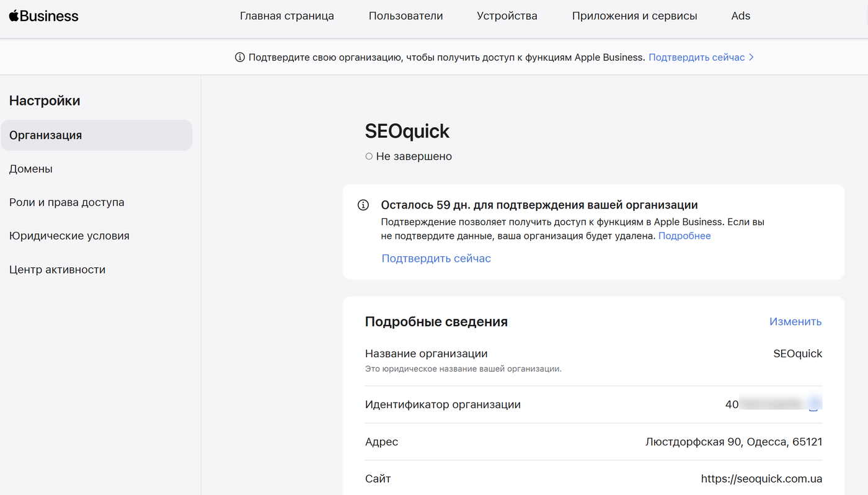Select 'Организация' in the settings sidebar
868x495 pixels.
pyautogui.click(x=97, y=135)
